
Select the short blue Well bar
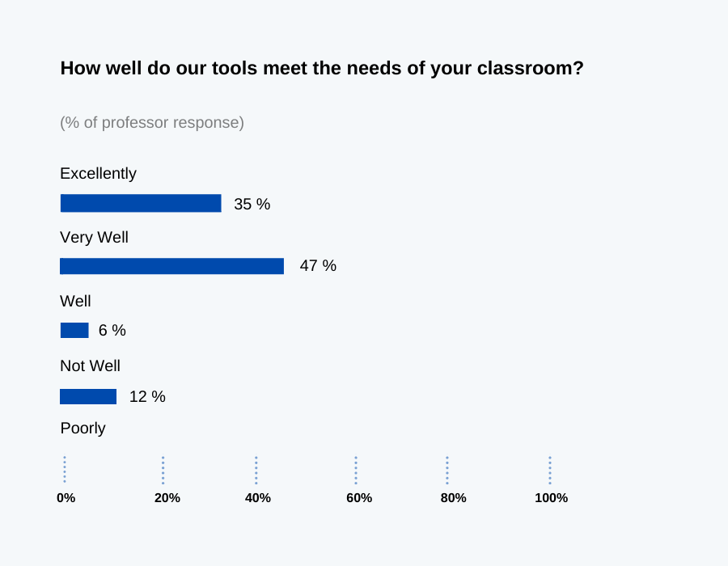tap(74, 331)
